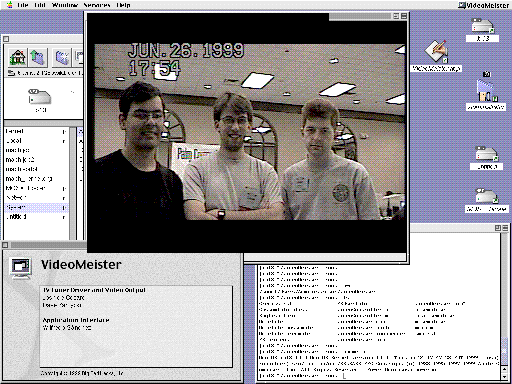Select the third disk drive icon on desktop
512x384 pixels.
pos(486,154)
